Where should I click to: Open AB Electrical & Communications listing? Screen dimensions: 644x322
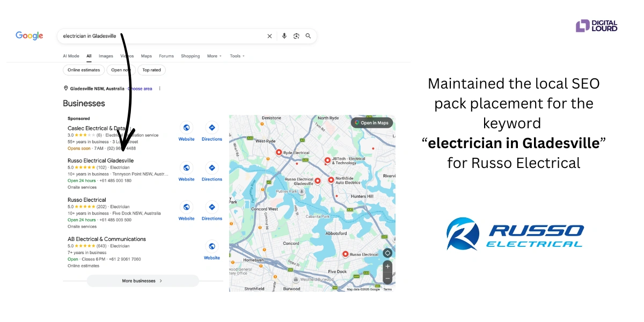click(x=107, y=239)
